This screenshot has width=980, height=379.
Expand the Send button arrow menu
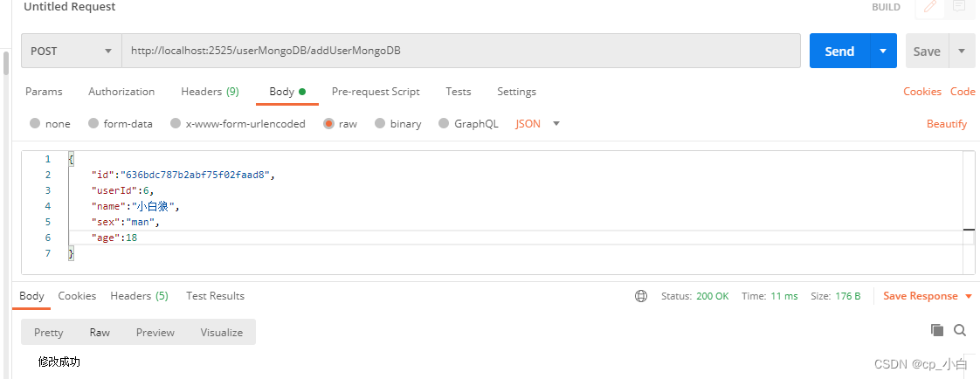(x=883, y=51)
